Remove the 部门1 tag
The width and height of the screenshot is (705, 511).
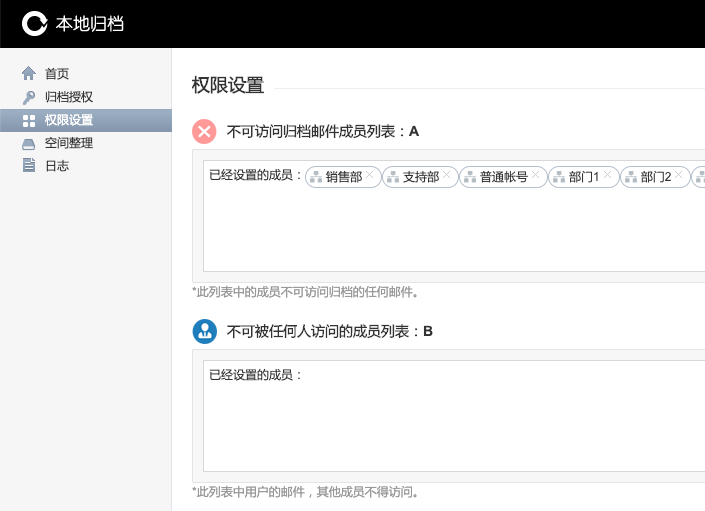[x=607, y=174]
